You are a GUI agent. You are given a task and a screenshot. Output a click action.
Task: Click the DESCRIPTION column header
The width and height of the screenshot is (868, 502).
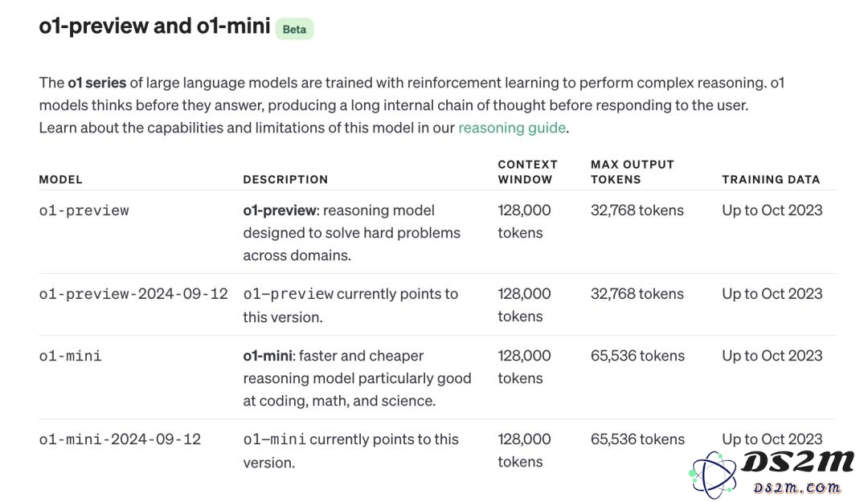coord(285,179)
